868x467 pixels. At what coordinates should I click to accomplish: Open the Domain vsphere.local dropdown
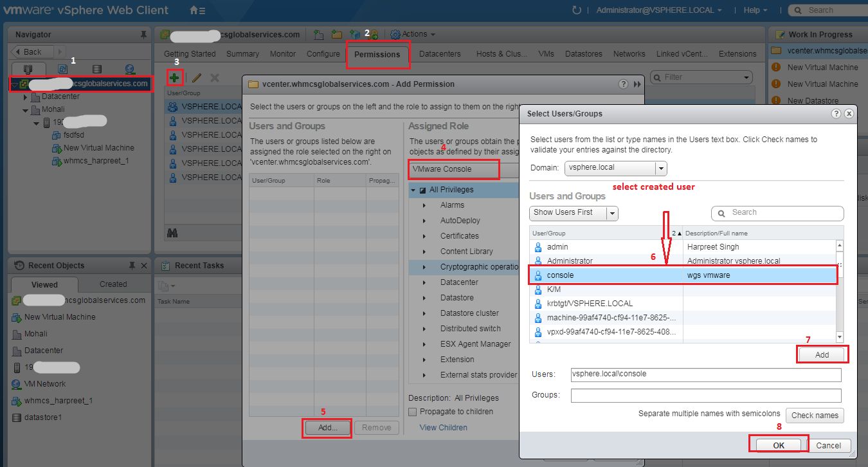(x=660, y=168)
